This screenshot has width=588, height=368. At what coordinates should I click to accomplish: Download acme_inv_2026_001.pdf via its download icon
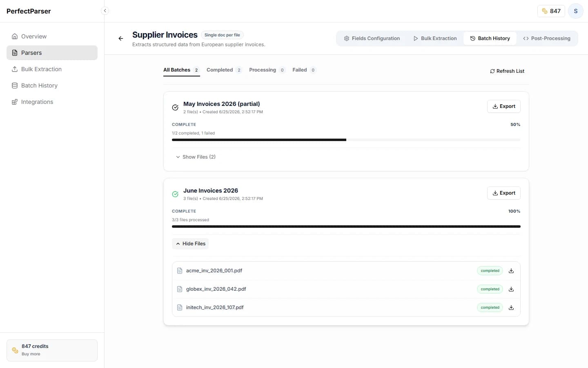tap(511, 271)
